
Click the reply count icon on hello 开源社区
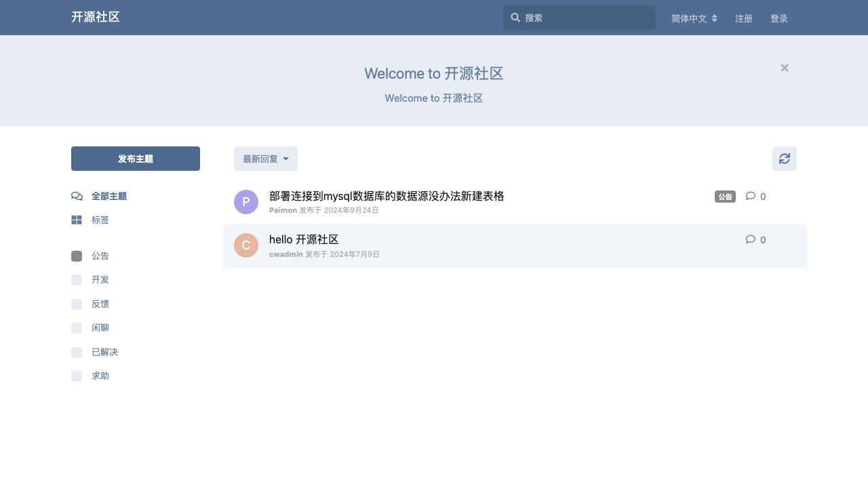pos(750,239)
